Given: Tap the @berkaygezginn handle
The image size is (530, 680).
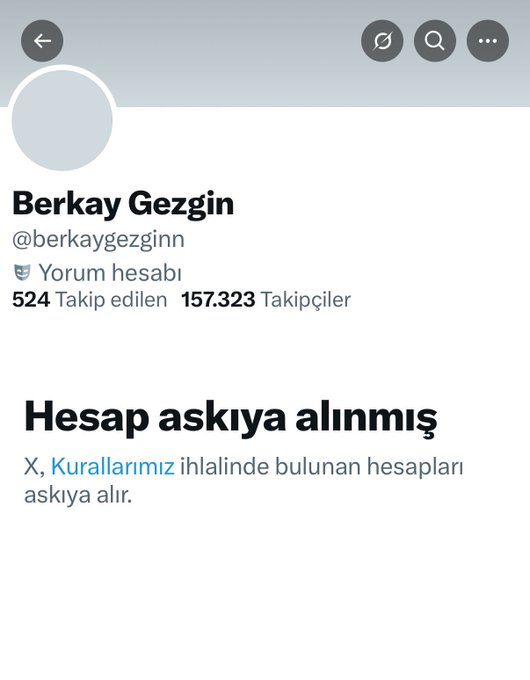Looking at the screenshot, I should (98, 240).
